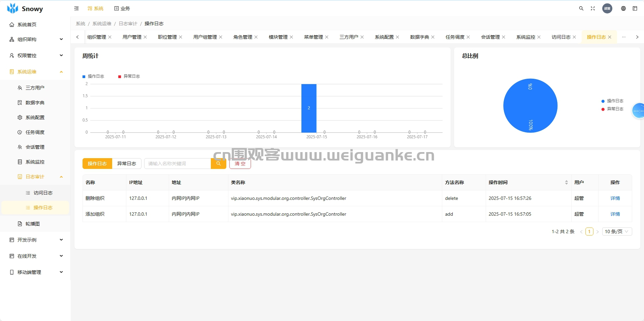Viewport: 644px width, 321px height.
Task: Collapse the 日志审计 submenu
Action: [x=35, y=177]
